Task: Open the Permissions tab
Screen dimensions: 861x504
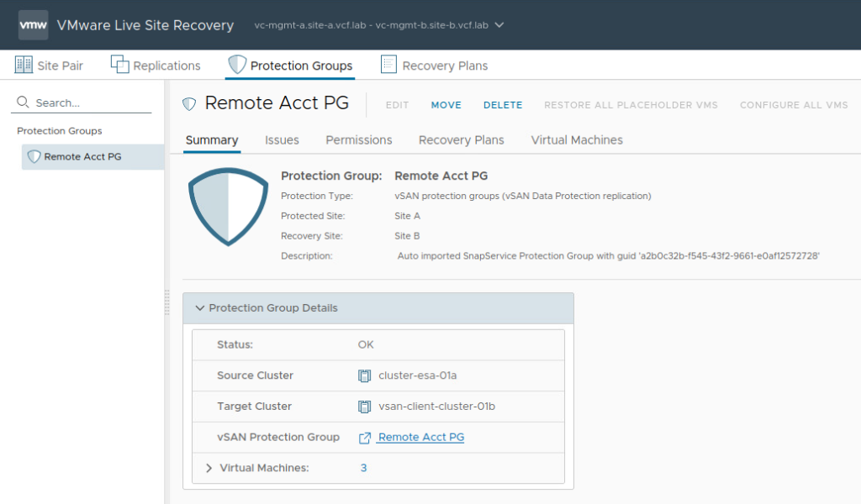Action: (359, 140)
